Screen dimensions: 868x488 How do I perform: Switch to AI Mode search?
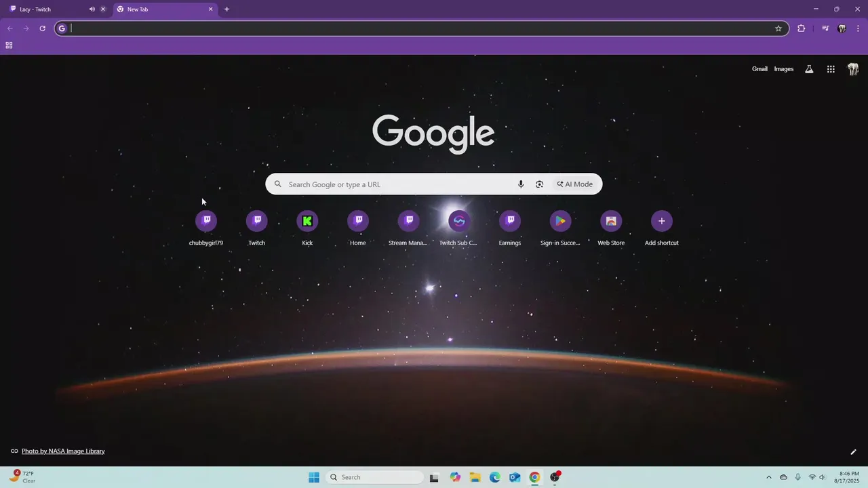coord(575,184)
